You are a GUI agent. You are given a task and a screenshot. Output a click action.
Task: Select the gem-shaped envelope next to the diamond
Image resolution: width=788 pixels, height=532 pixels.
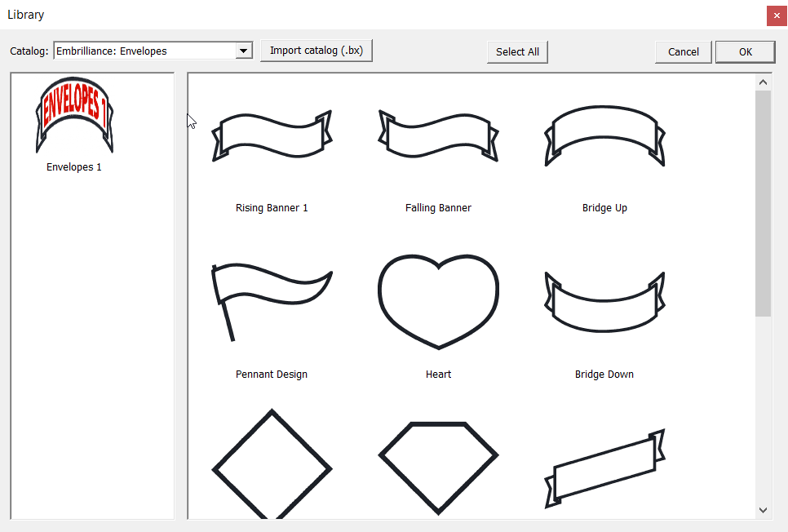438,461
